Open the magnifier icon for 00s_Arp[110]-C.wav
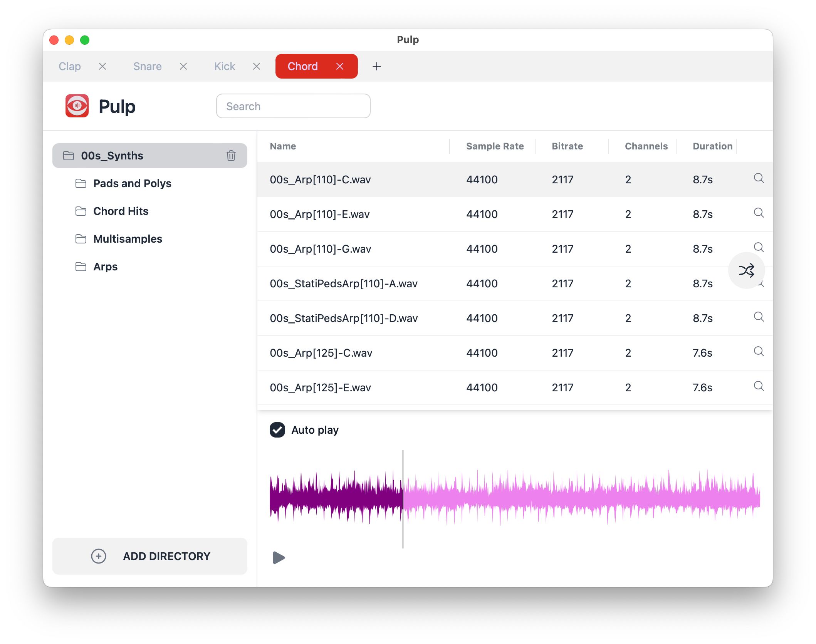Screen dimensions: 816x644 point(759,178)
